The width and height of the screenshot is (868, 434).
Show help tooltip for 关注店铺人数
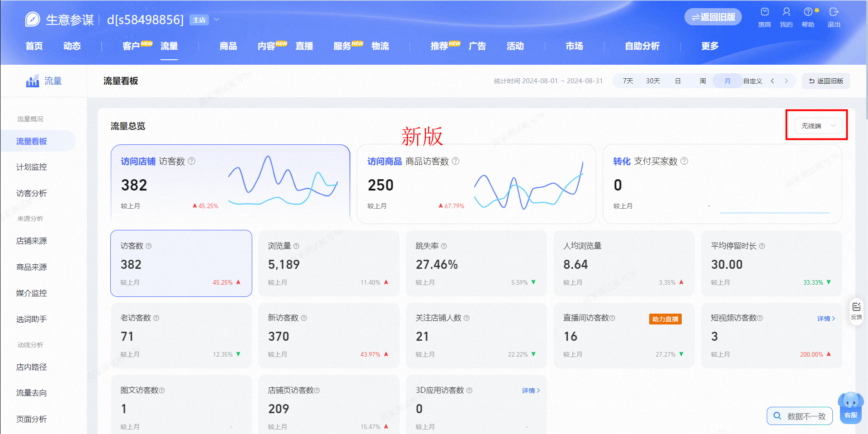467,318
